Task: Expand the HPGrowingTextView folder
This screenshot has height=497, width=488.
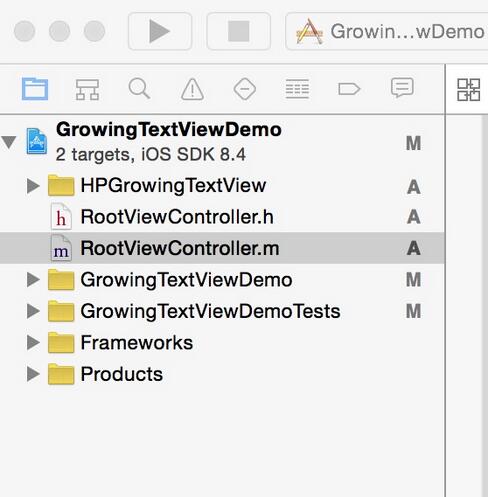Action: coord(33,186)
